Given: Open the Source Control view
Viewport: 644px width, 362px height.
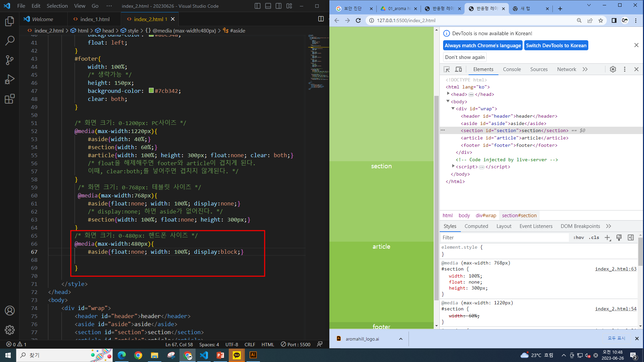Looking at the screenshot, I should 10,60.
